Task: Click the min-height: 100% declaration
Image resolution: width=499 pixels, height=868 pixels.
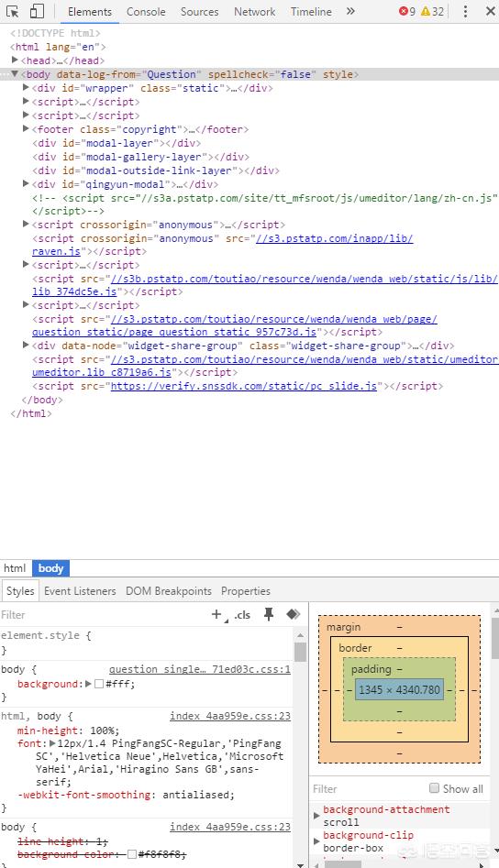Action: [x=68, y=731]
